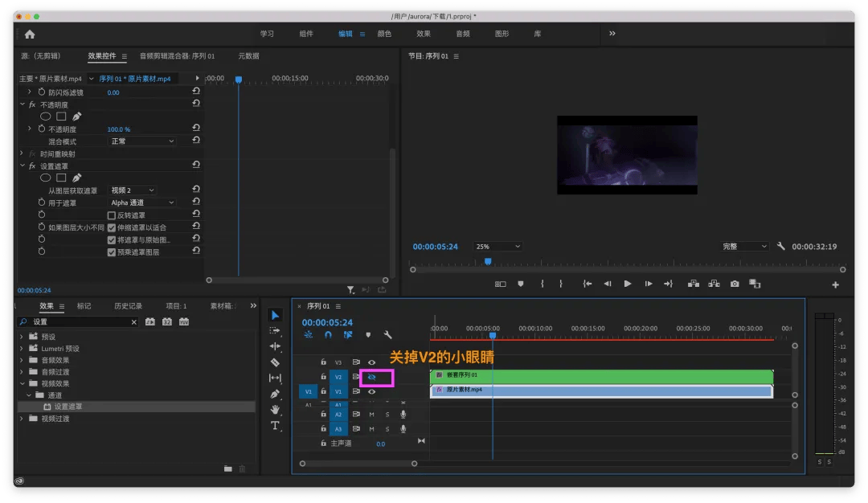Select the Razor tool
The image size is (868, 503).
pyautogui.click(x=275, y=362)
